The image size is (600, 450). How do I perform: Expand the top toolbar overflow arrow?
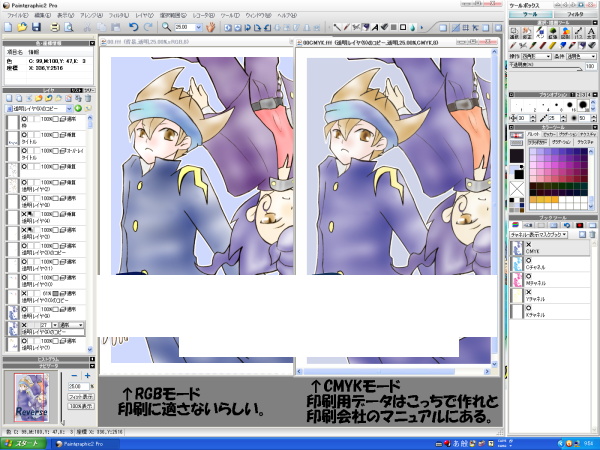click(x=422, y=28)
